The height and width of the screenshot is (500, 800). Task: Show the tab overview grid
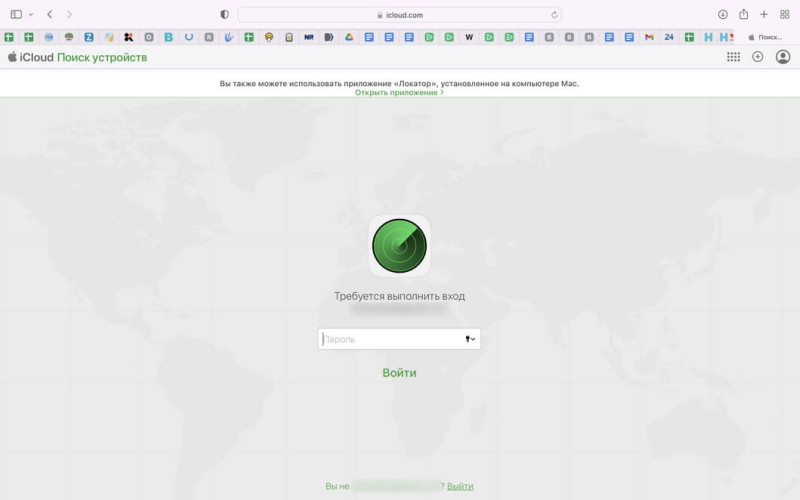tap(784, 15)
